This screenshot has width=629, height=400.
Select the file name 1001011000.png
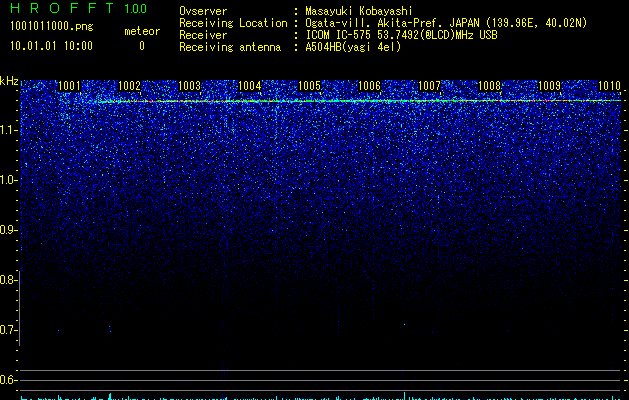coord(52,26)
